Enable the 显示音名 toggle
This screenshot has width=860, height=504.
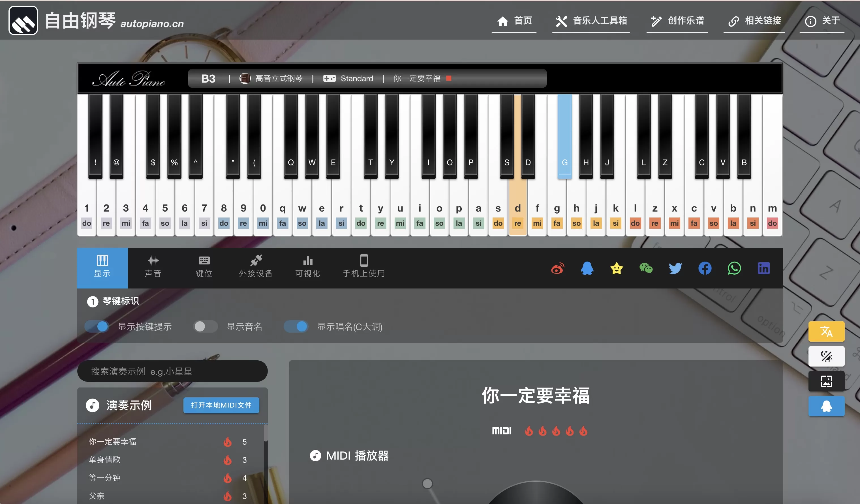tap(205, 326)
